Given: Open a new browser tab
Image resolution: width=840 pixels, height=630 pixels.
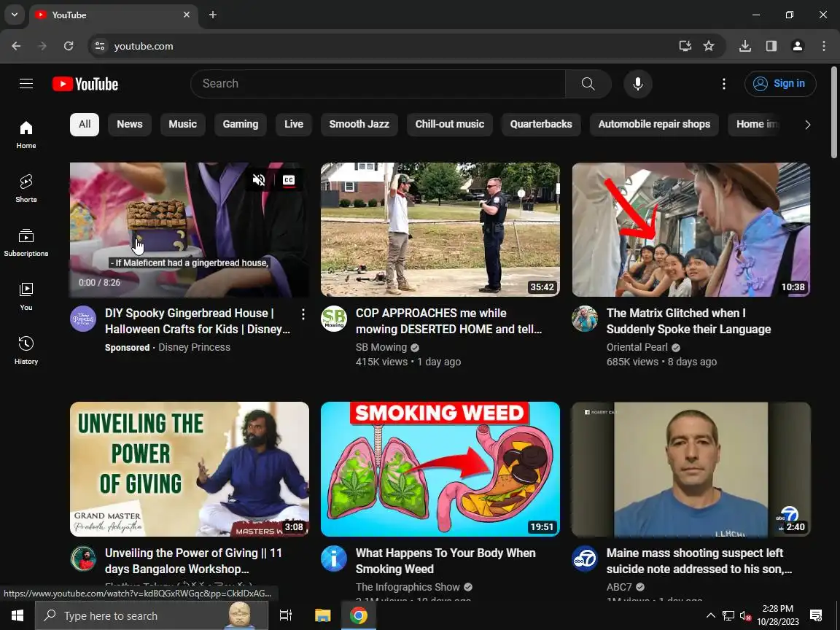Looking at the screenshot, I should pyautogui.click(x=213, y=15).
